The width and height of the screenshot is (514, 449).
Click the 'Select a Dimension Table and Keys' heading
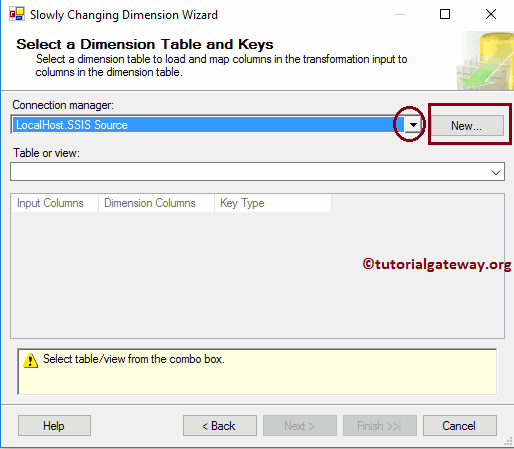pyautogui.click(x=145, y=44)
